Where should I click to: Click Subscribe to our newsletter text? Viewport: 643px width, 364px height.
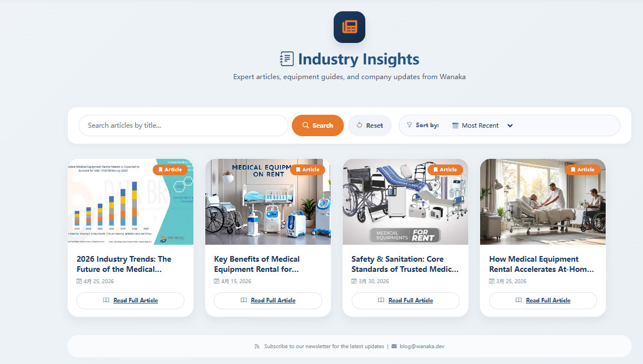coord(324,346)
